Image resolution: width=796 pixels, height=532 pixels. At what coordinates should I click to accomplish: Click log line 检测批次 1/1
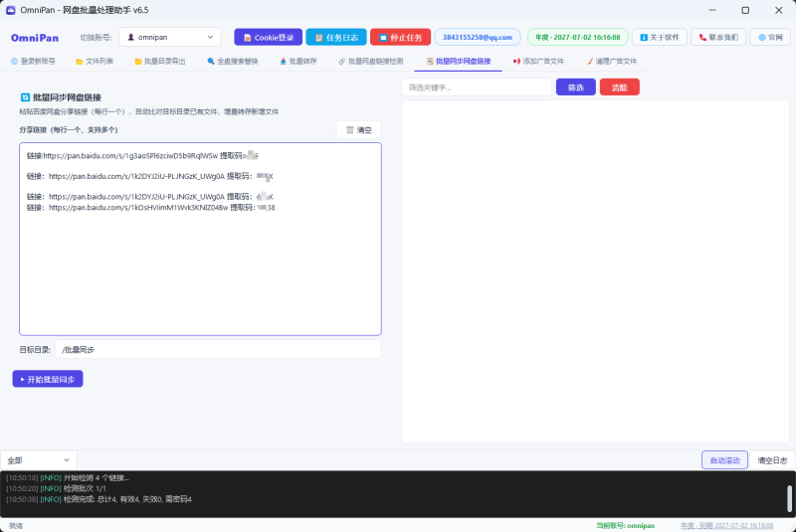click(x=57, y=488)
